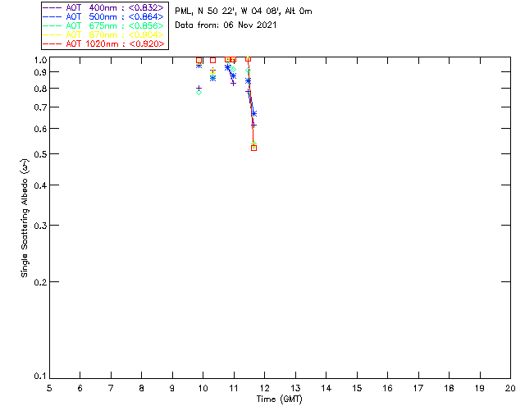Click the Single Scattering Albedo axis label
Viewport: 525px width, 420px height.
(25, 218)
